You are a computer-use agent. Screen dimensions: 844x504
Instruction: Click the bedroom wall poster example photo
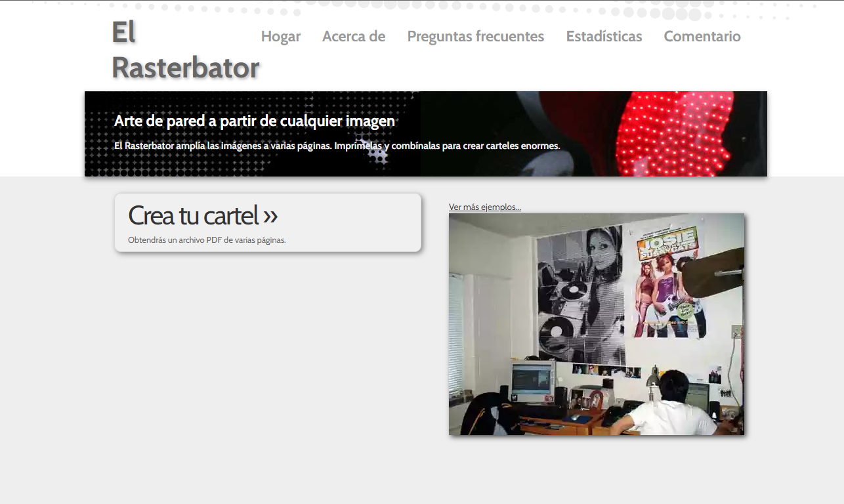[596, 324]
